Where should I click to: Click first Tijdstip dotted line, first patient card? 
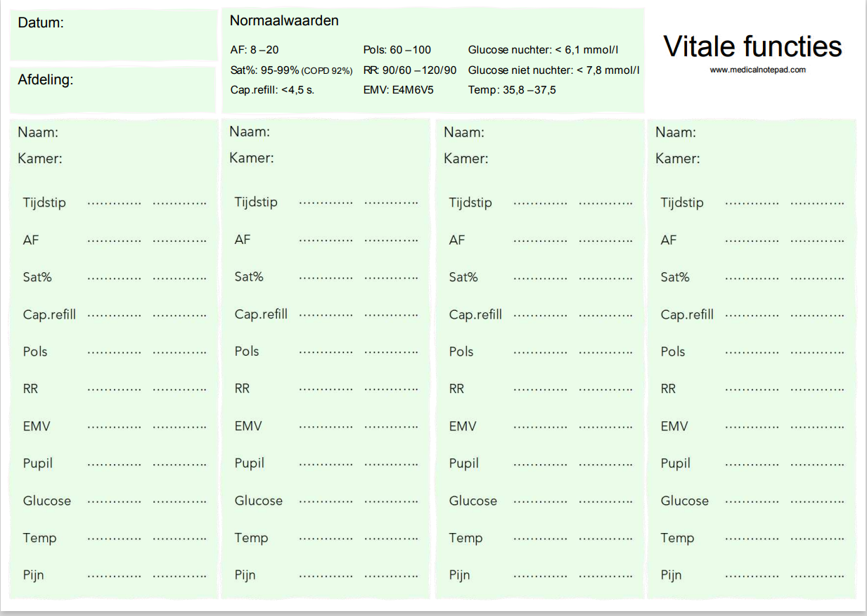click(x=114, y=204)
